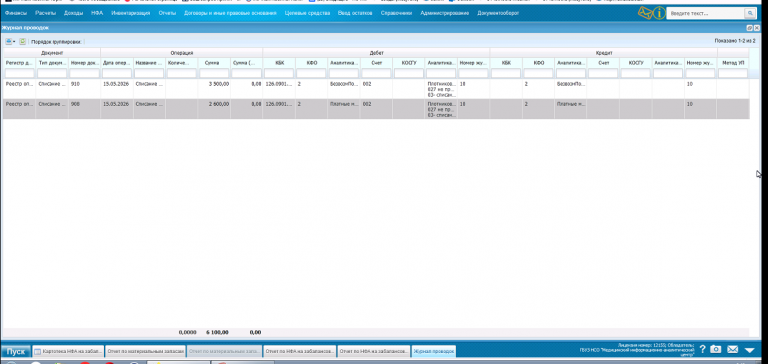Screen dimensions: 768x364
Task: Open the НФА menu
Action: (97, 13)
